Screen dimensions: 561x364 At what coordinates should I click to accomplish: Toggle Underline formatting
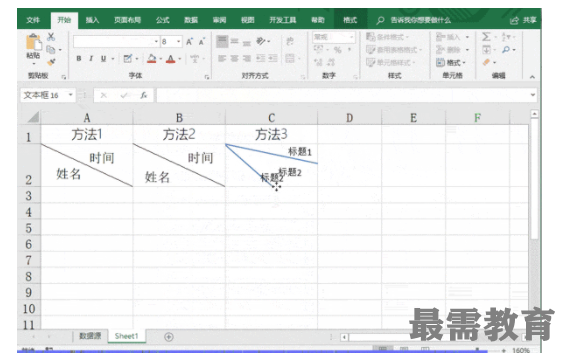103,58
